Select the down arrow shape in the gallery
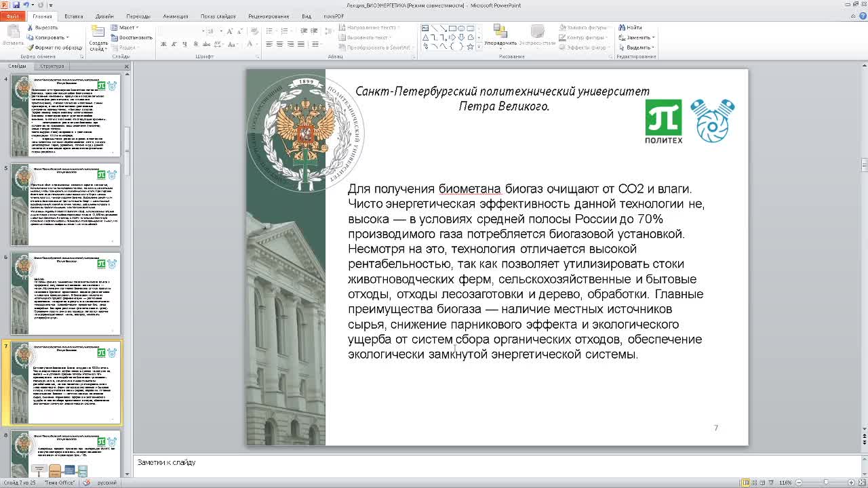Viewport: 868px width, 488px height. tap(461, 37)
